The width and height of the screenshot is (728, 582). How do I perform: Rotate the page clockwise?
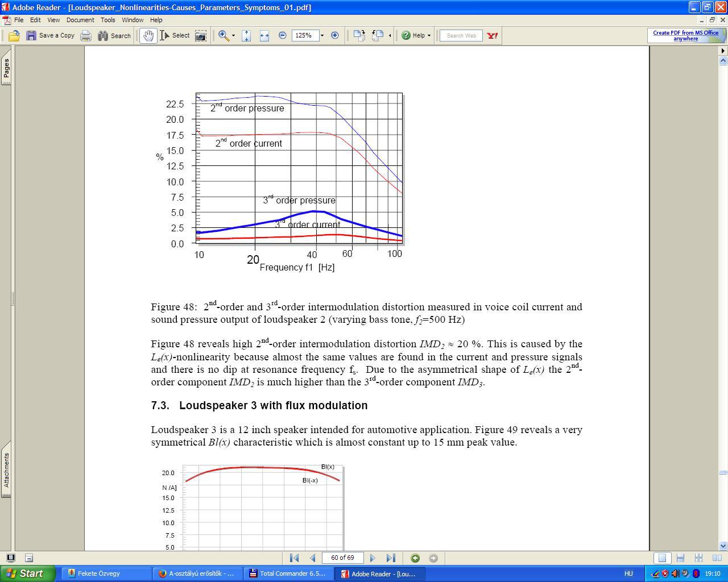pos(359,35)
